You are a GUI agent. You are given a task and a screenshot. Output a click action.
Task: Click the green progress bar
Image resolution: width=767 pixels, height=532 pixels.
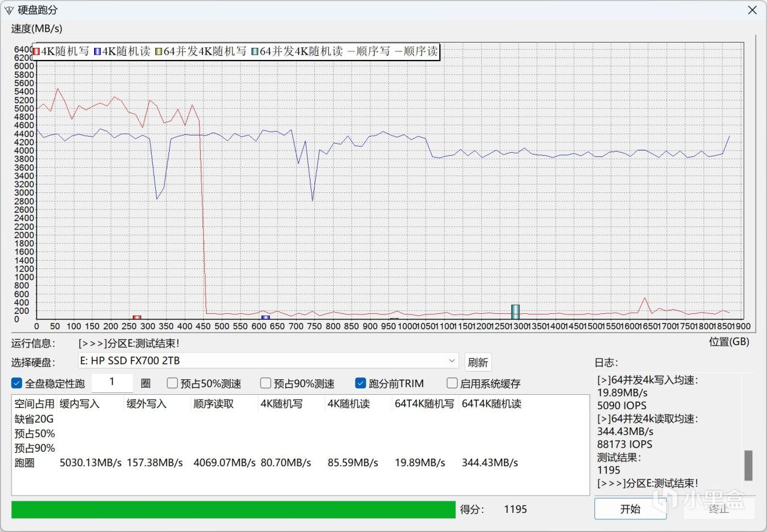click(x=233, y=509)
